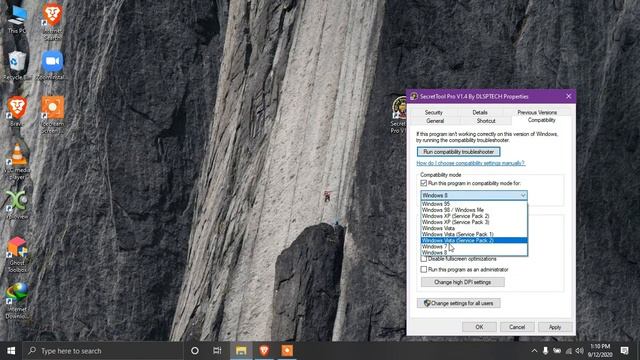Viewport: 640px width, 360px height.
Task: Select the Zoom desktop shortcut
Action: [x=52, y=65]
